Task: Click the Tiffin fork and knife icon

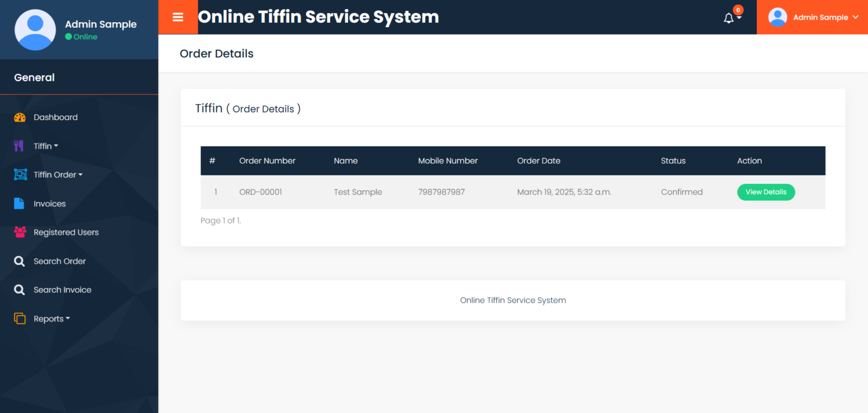Action: click(x=19, y=146)
